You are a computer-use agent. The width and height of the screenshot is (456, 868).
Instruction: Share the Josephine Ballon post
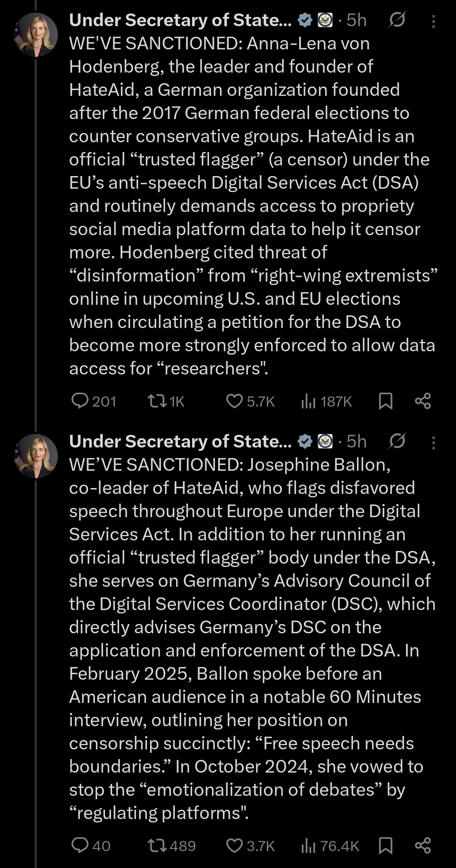(423, 846)
